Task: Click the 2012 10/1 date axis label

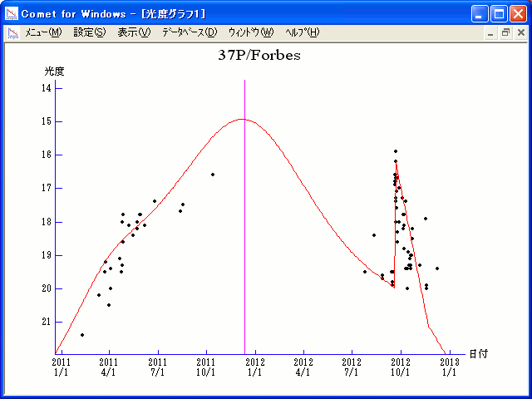Action: click(x=401, y=367)
